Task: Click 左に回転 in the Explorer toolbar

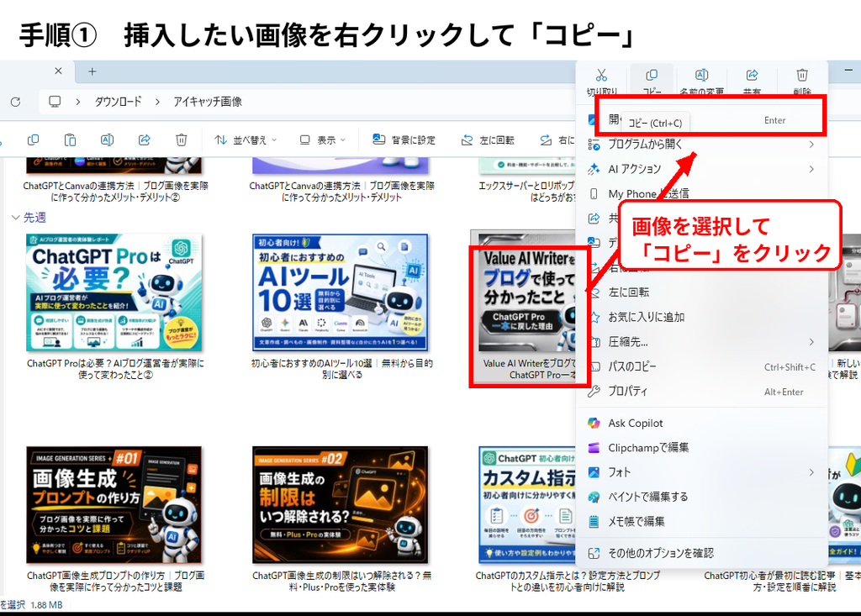Action: pyautogui.click(x=488, y=140)
